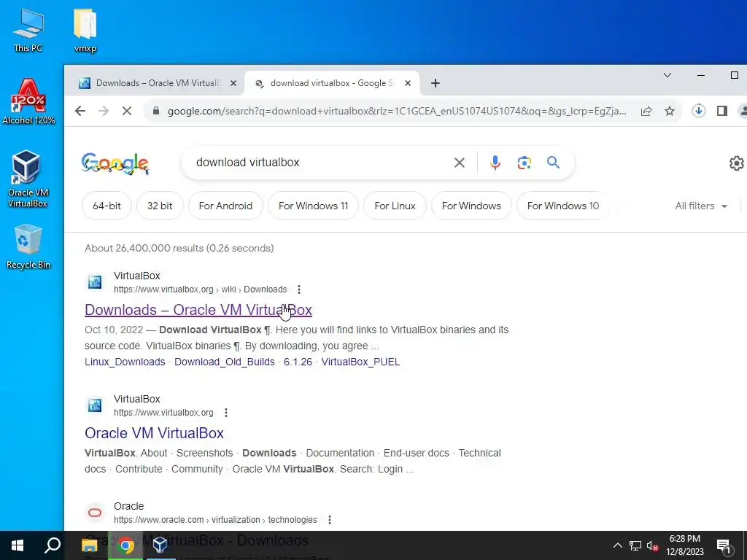Toggle Chrome side panel
This screenshot has height=560, width=747.
click(721, 111)
